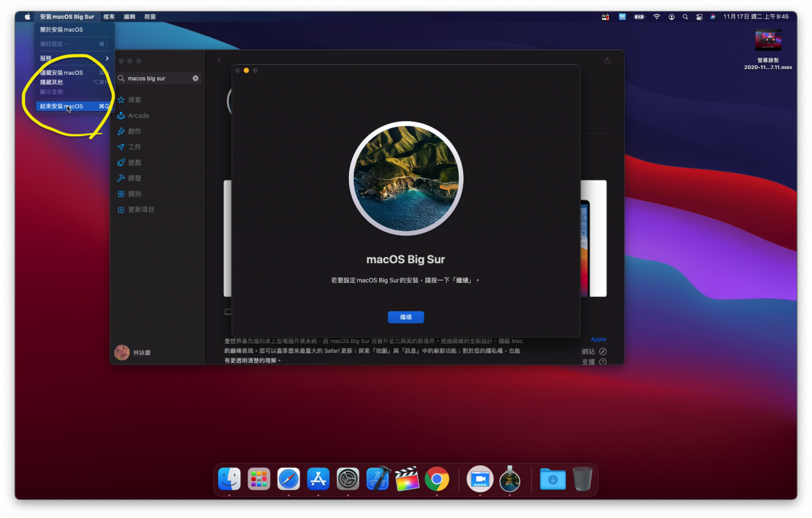Open the user account menu bar icon
Screen dimensions: 812x518
tap(671, 16)
